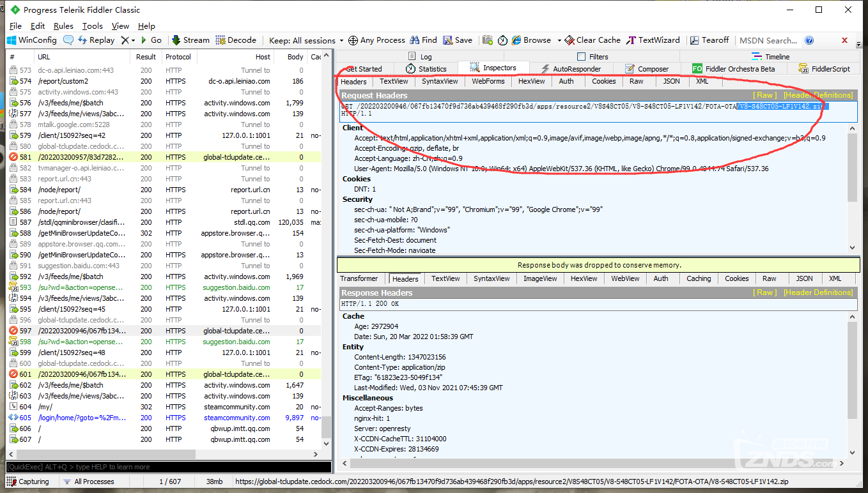The height and width of the screenshot is (493, 868).
Task: Open the File menu
Action: click(x=15, y=26)
